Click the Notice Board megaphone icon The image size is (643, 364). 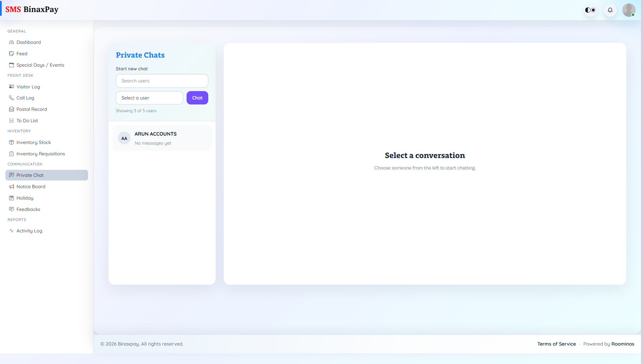[x=11, y=187]
